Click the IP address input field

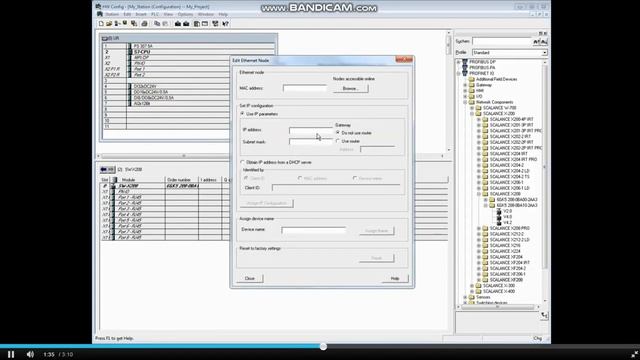click(x=311, y=130)
